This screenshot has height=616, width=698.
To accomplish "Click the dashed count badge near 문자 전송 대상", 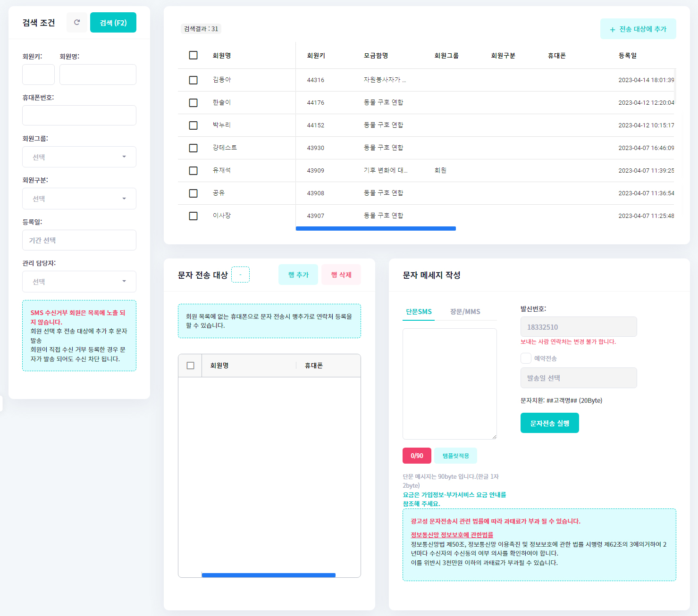I will (x=240, y=275).
